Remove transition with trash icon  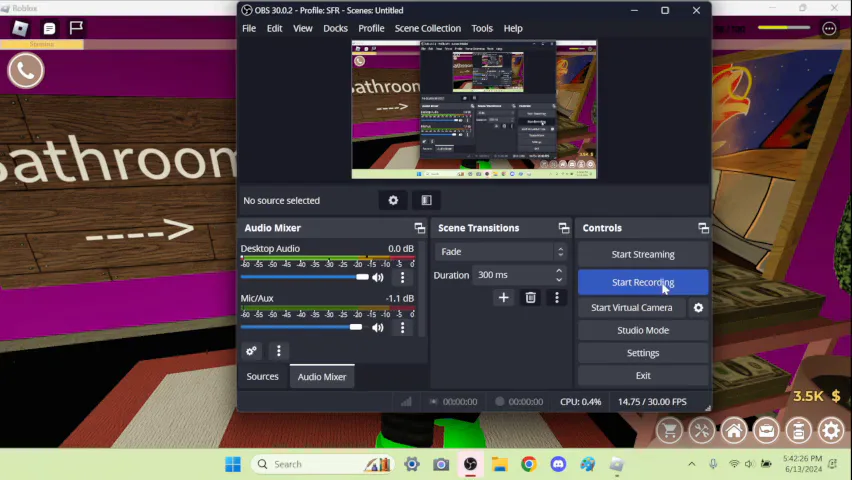(x=530, y=297)
